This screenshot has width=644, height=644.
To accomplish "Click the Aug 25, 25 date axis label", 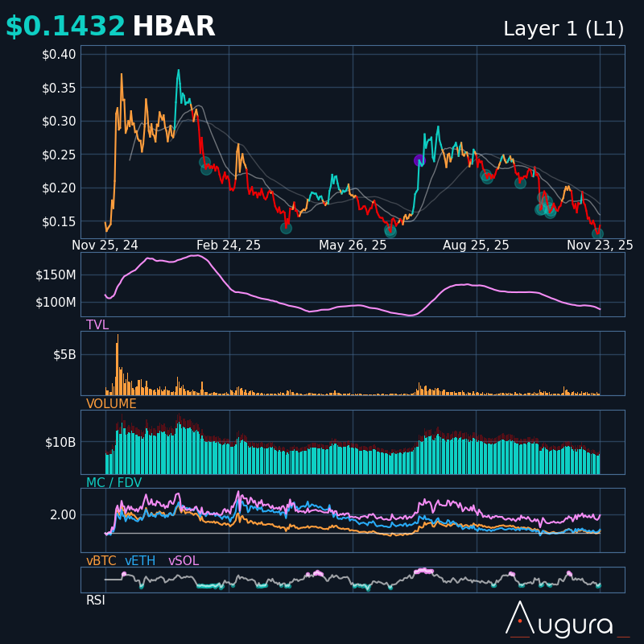I will (476, 246).
